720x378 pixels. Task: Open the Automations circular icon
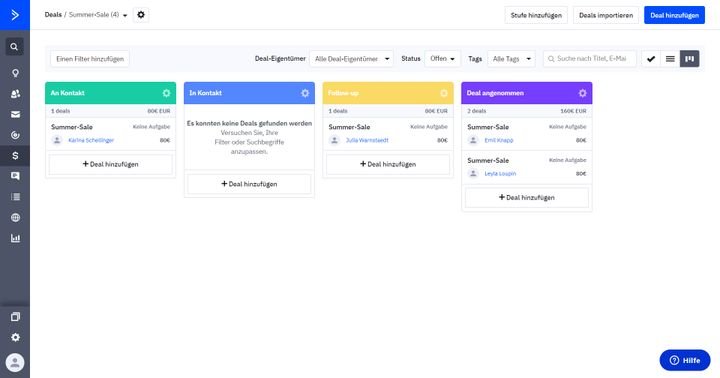(15, 135)
